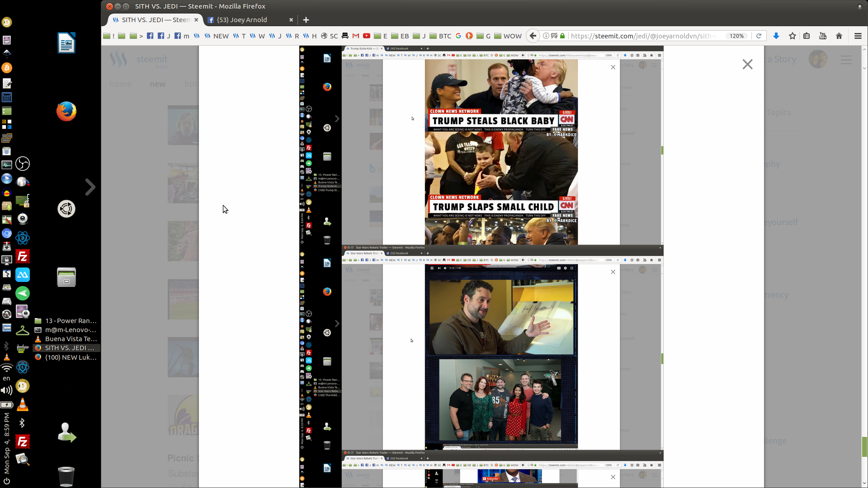
Task: Launch Firefox from the desktop icon
Action: click(66, 111)
